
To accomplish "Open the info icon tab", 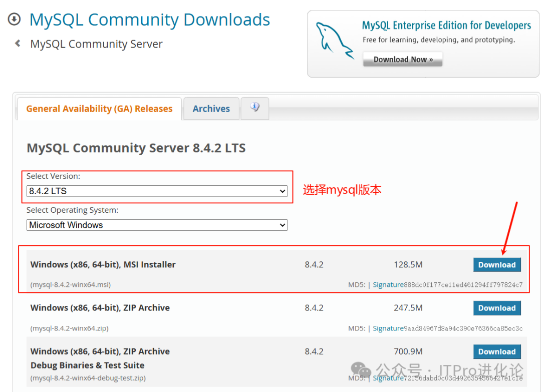I will (x=254, y=108).
